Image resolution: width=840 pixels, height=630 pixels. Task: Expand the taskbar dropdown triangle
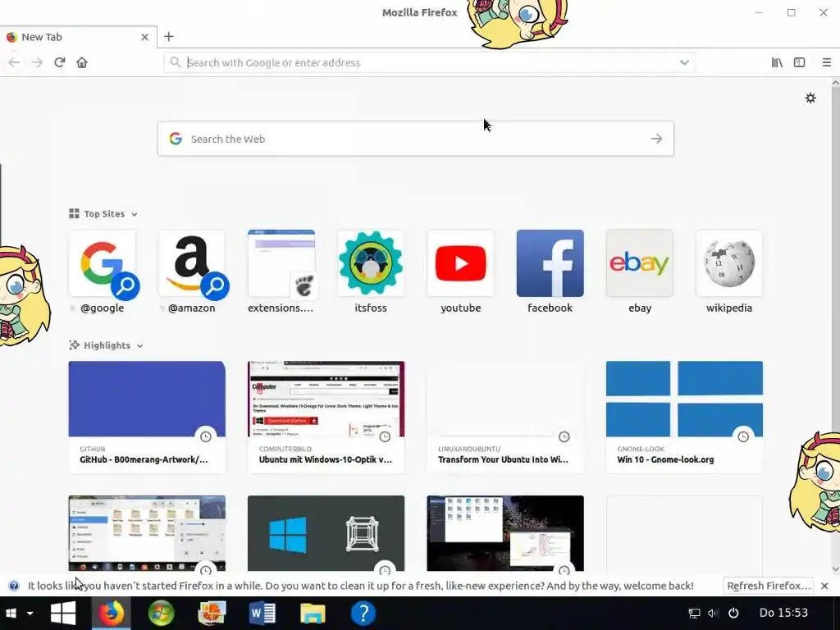pyautogui.click(x=30, y=613)
